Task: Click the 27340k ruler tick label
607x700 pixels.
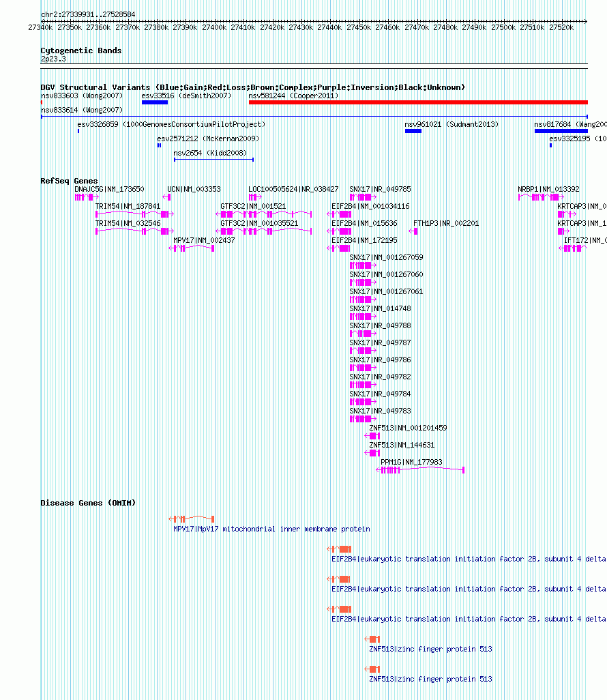Action: coord(41,28)
